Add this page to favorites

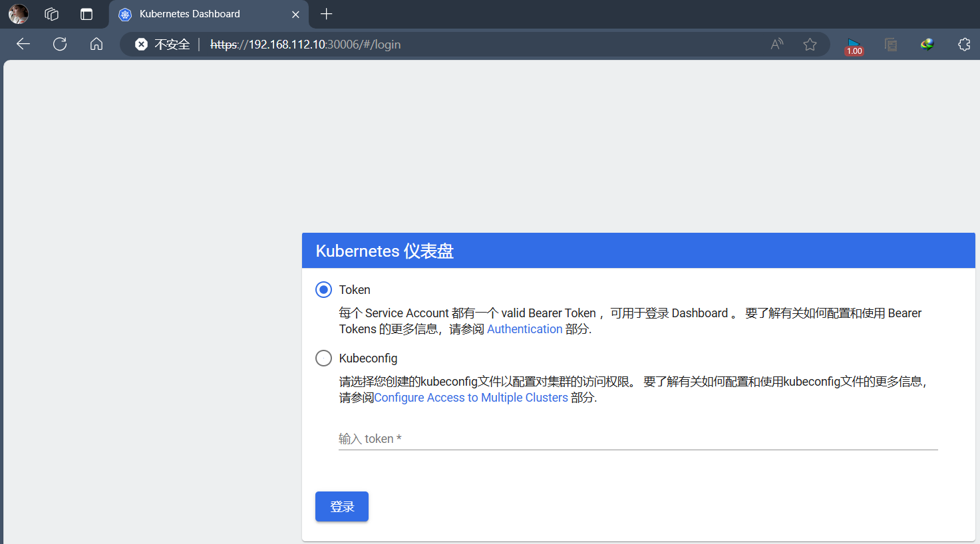tap(810, 44)
